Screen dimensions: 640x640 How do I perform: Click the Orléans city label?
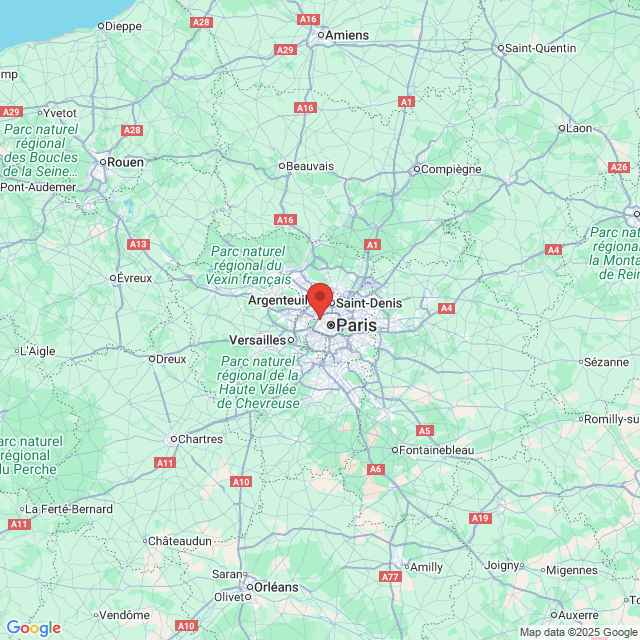click(x=276, y=587)
